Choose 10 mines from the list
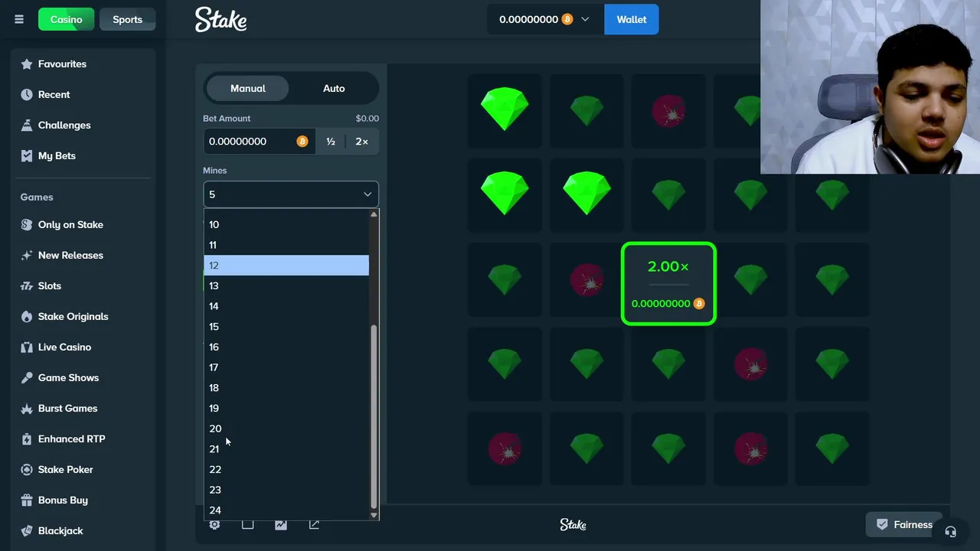The height and width of the screenshot is (551, 980). pyautogui.click(x=286, y=225)
